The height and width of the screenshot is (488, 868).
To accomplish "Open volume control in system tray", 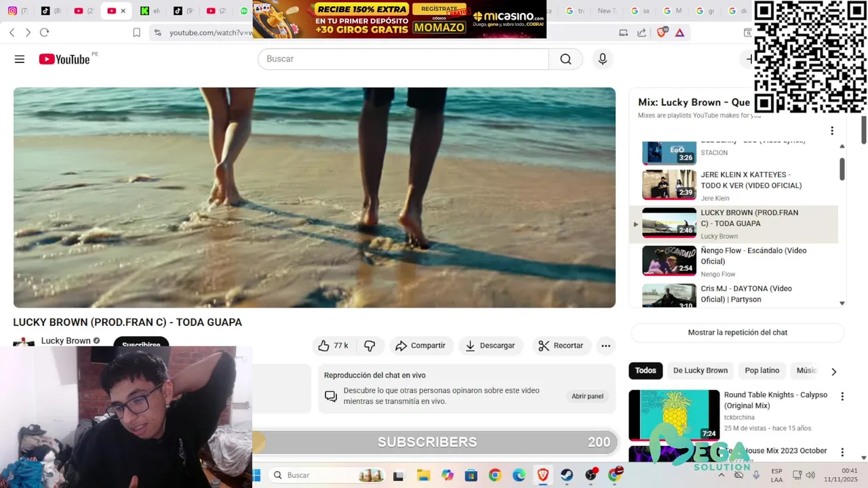I will point(810,475).
